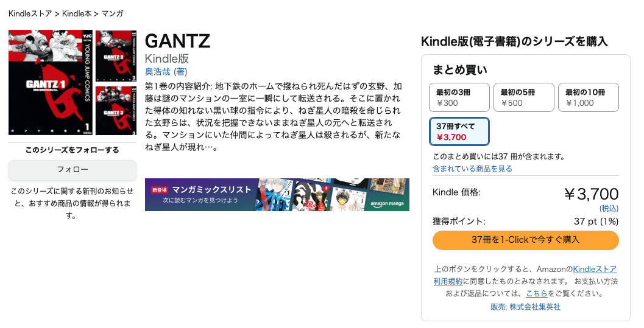Click 37冊を1-Clickで今すぐ購入 buy button
Viewport: 644px width, 328px height.
(x=525, y=240)
